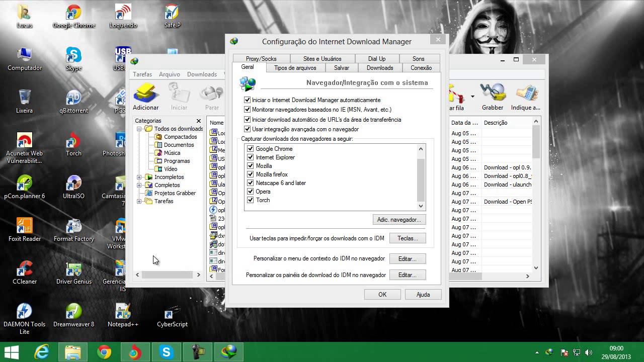Screen dimensions: 644x362
Task: Click the Indique a... toolbar icon
Action: pyautogui.click(x=525, y=97)
